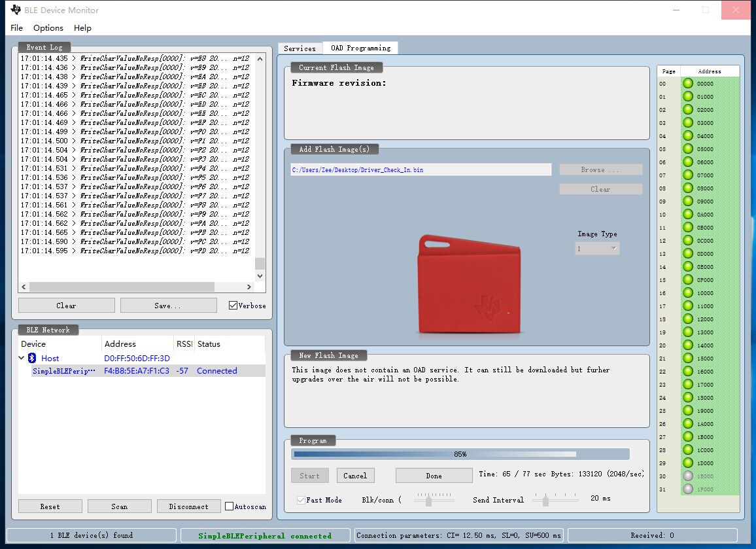This screenshot has height=549, width=756.
Task: Click the flash image file path field
Action: (421, 169)
